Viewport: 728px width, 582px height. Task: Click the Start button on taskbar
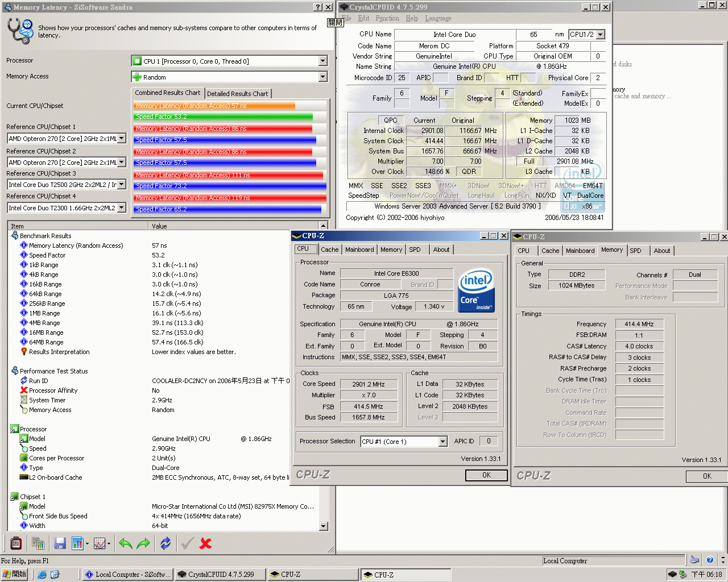tap(14, 575)
